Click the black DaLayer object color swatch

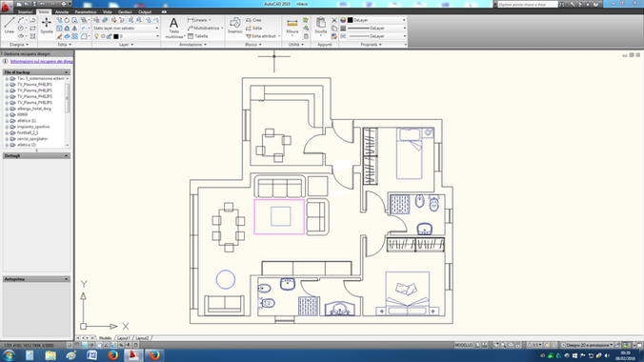coord(350,20)
